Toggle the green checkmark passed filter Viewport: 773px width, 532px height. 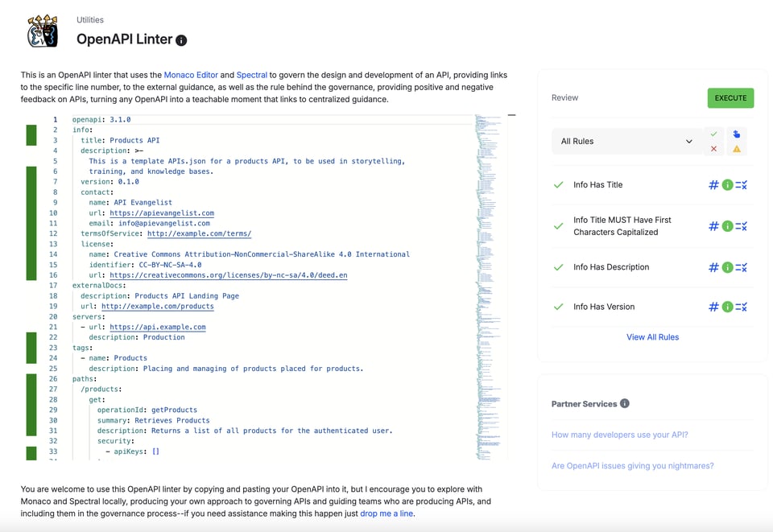tap(713, 134)
